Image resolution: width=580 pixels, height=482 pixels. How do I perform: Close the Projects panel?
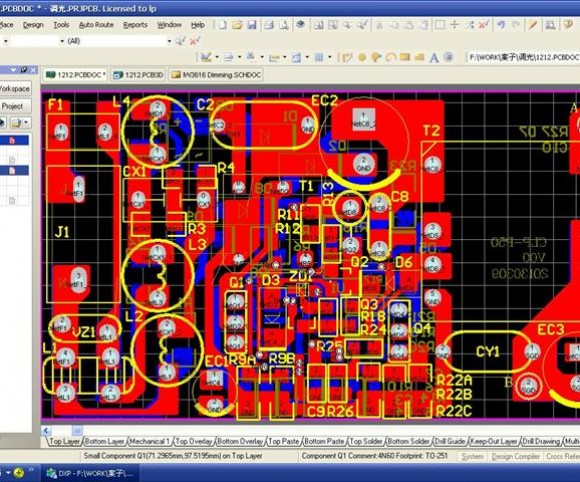33,70
